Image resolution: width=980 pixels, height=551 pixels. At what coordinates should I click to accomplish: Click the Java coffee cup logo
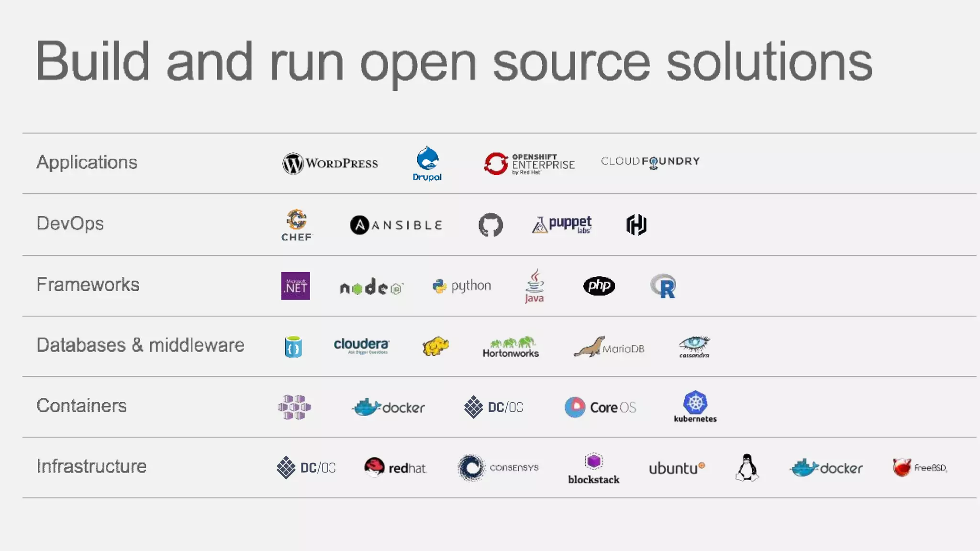tap(535, 286)
